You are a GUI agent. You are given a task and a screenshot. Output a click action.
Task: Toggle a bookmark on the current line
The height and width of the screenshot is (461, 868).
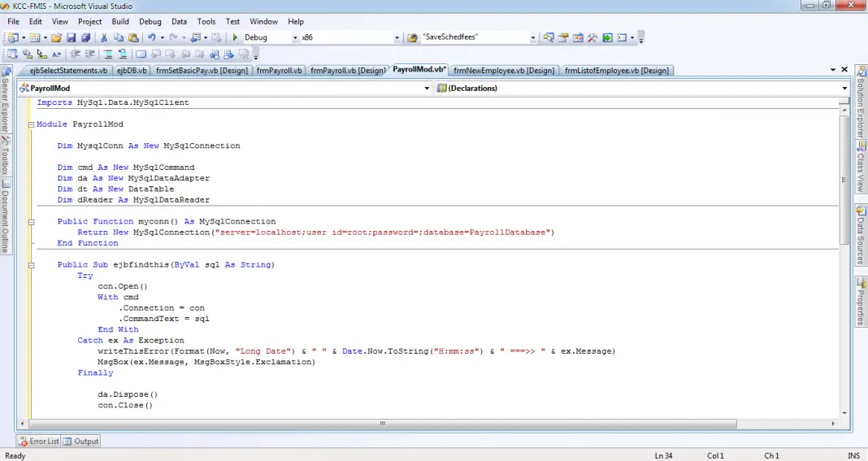(x=141, y=54)
